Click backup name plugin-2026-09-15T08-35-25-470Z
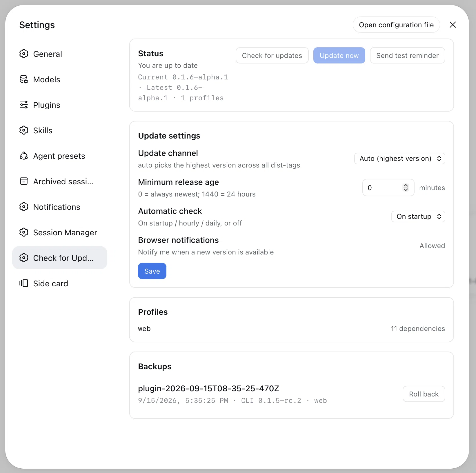The image size is (476, 473). [208, 388]
